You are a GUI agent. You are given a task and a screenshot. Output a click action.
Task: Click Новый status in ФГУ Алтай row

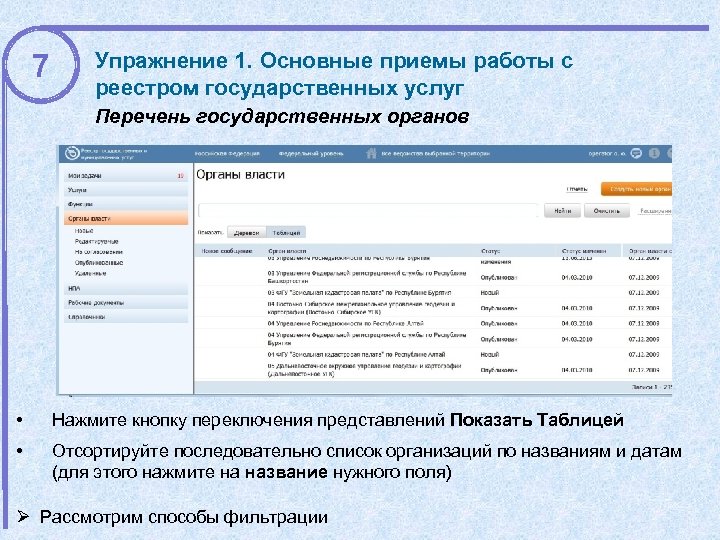point(489,354)
